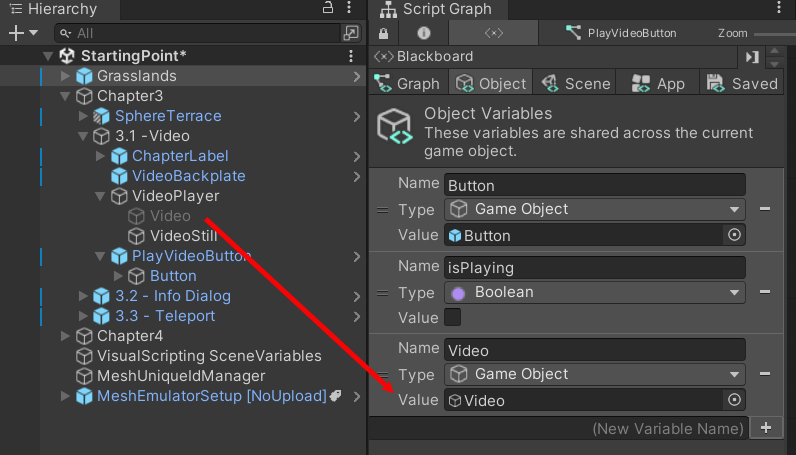Open the MeshEmulatorSetup prefab chevron

tap(357, 396)
